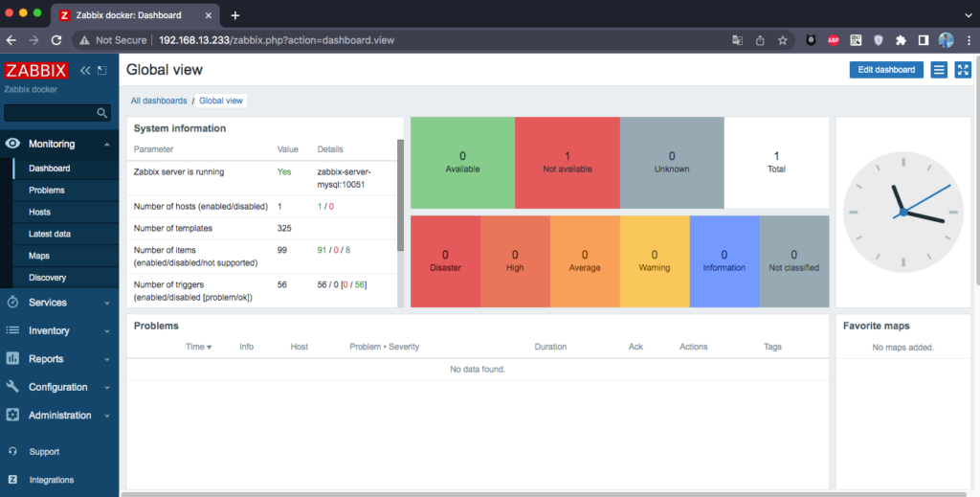
Task: Reload the page
Action: coord(56,40)
